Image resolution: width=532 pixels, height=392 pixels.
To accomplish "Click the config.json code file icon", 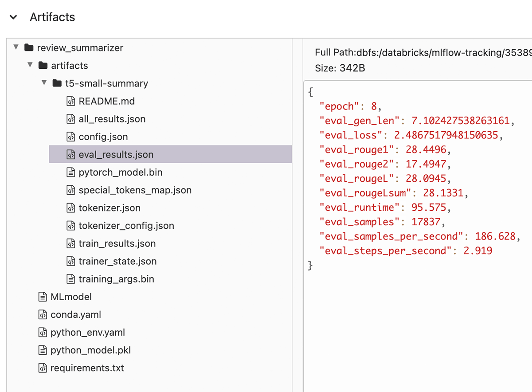I will tap(70, 137).
